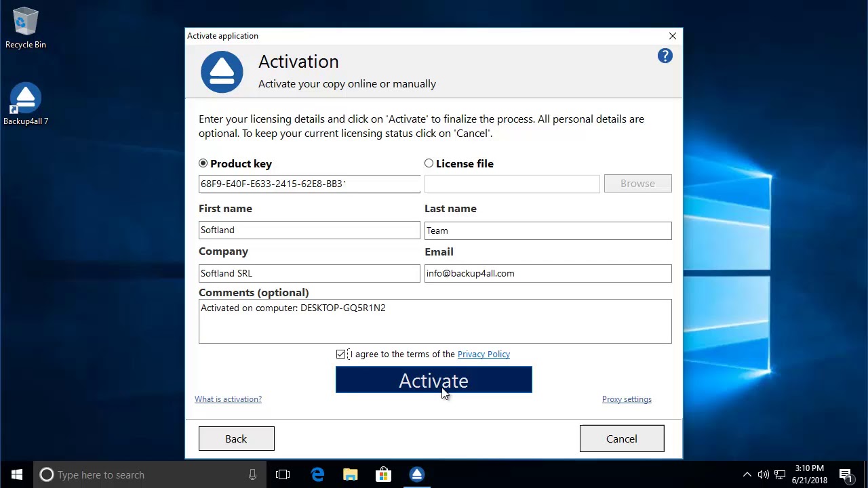Click the Email field
The image size is (868, 488).
[548, 273]
